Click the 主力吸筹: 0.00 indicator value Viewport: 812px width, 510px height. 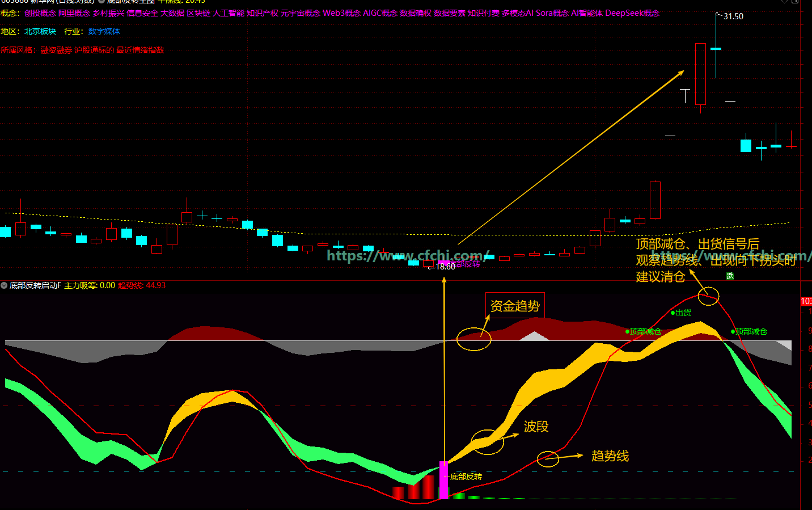pyautogui.click(x=90, y=285)
